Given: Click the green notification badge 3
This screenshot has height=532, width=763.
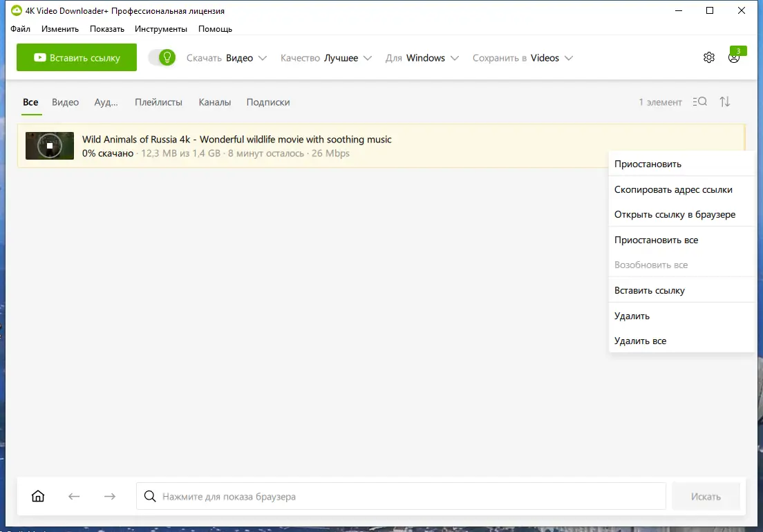Looking at the screenshot, I should coord(738,50).
